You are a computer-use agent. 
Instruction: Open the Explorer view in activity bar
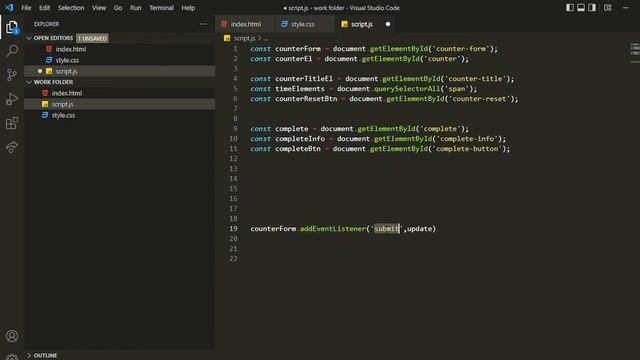click(12, 27)
